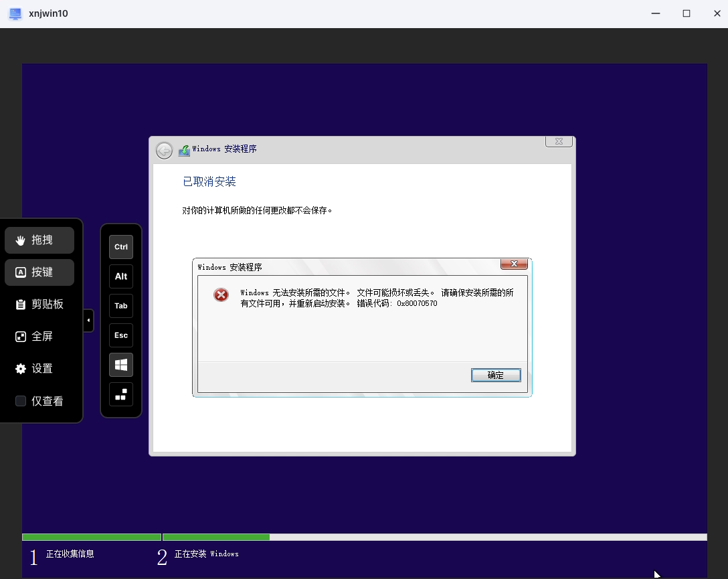The width and height of the screenshot is (728, 579).
Task: Click the back arrow in Windows 安装程序
Action: click(164, 150)
